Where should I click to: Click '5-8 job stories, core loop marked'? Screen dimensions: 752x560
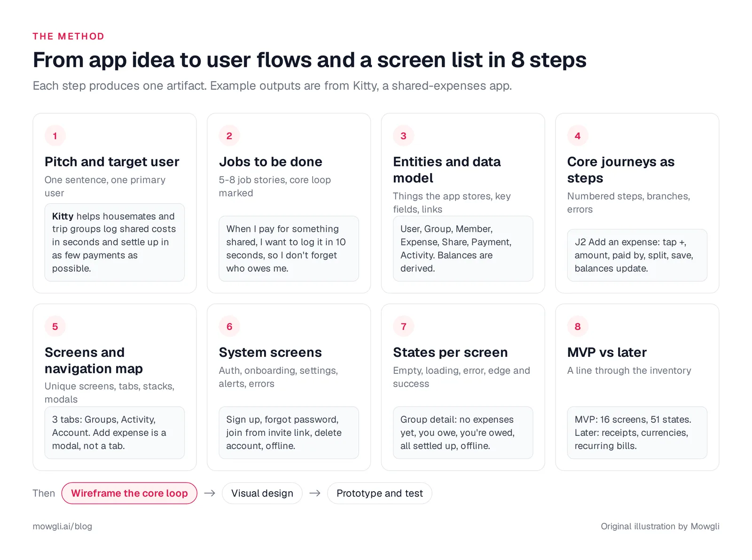(275, 186)
